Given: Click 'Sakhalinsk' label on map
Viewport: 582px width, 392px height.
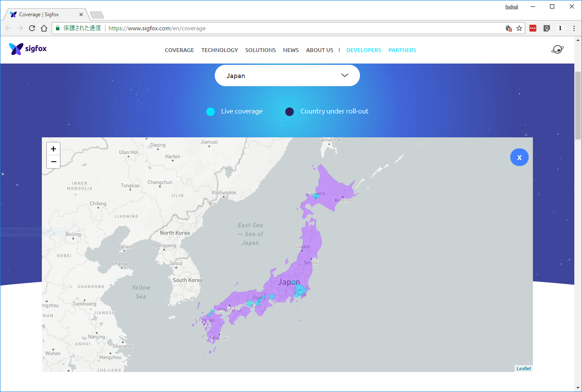Looking at the screenshot, I should [329, 140].
